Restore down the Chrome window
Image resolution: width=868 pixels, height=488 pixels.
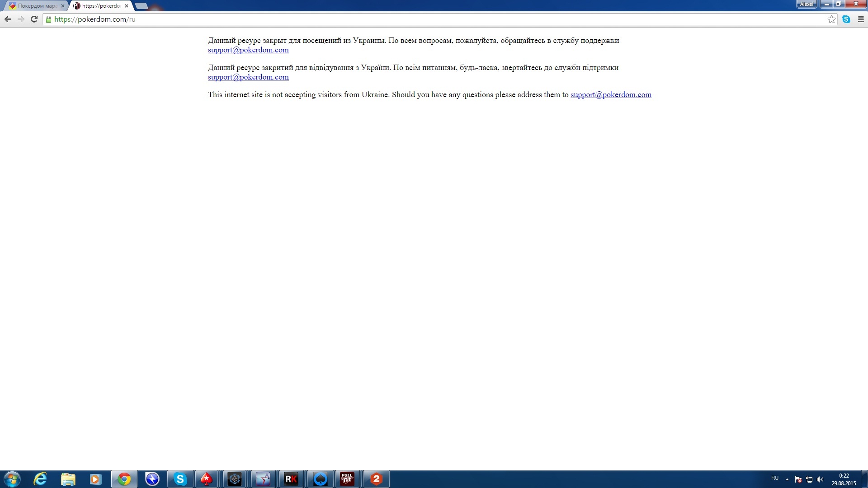point(839,4)
